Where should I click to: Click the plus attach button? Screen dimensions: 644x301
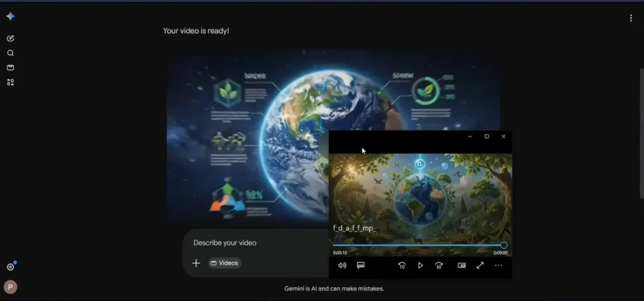(196, 263)
